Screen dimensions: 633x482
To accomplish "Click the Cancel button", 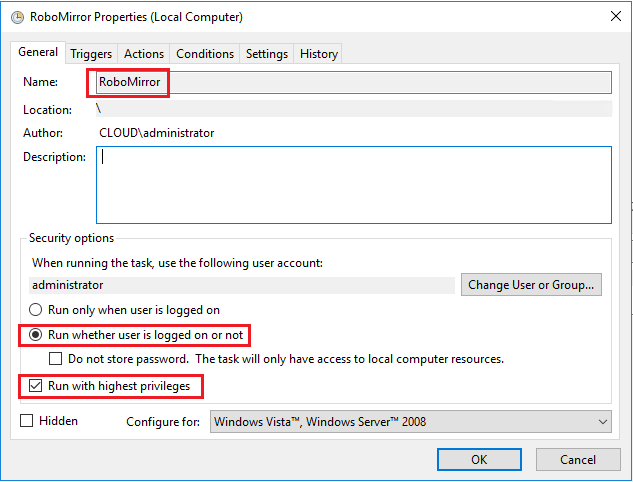I will pos(577,459).
